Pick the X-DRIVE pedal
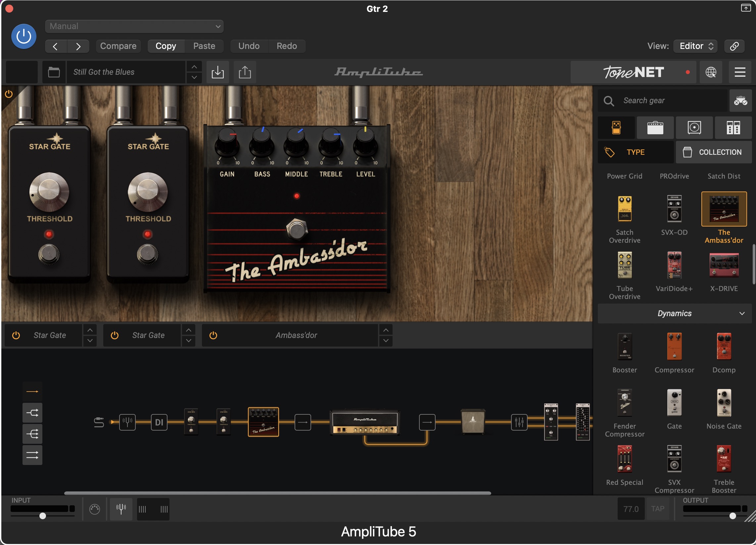Viewport: 756px width, 545px height. [724, 266]
